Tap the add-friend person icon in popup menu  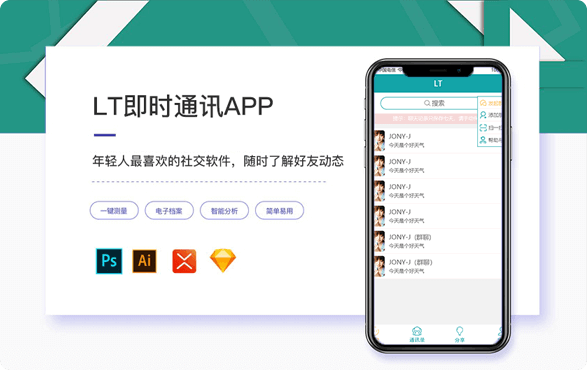[x=483, y=115]
